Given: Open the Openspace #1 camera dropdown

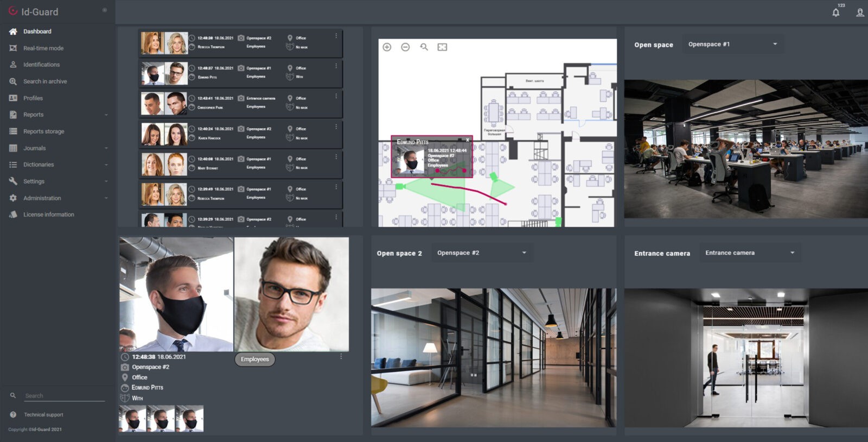Looking at the screenshot, I should [733, 44].
